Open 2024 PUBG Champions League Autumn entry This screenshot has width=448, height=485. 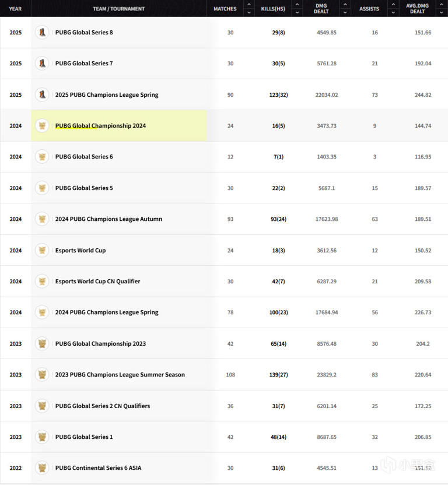point(108,219)
